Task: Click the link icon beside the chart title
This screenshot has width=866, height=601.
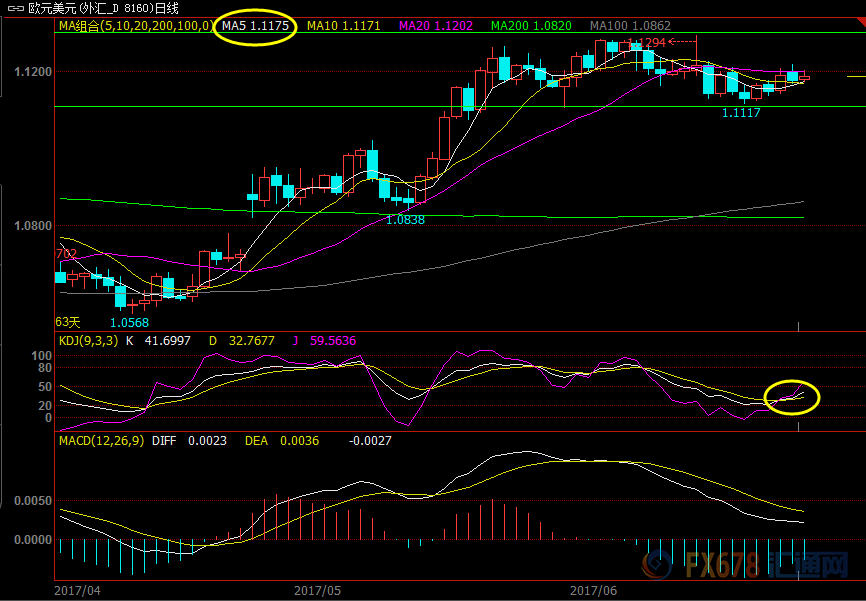Action: [x=13, y=8]
